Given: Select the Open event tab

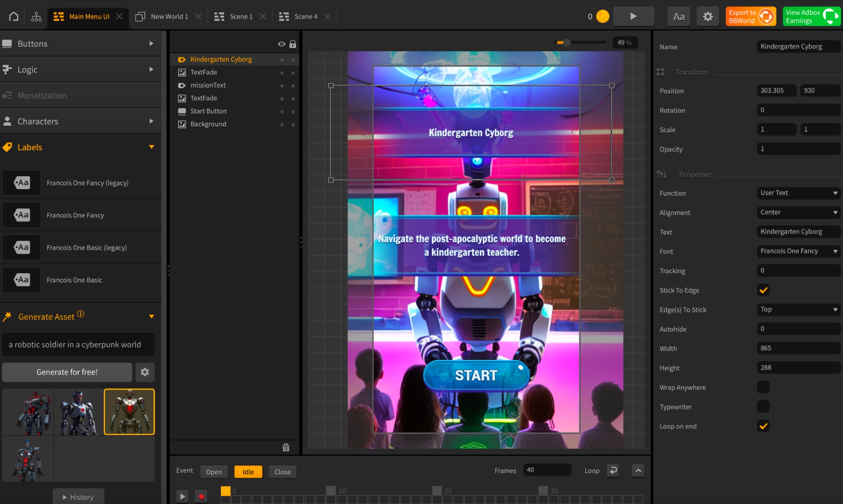Looking at the screenshot, I should 213,472.
